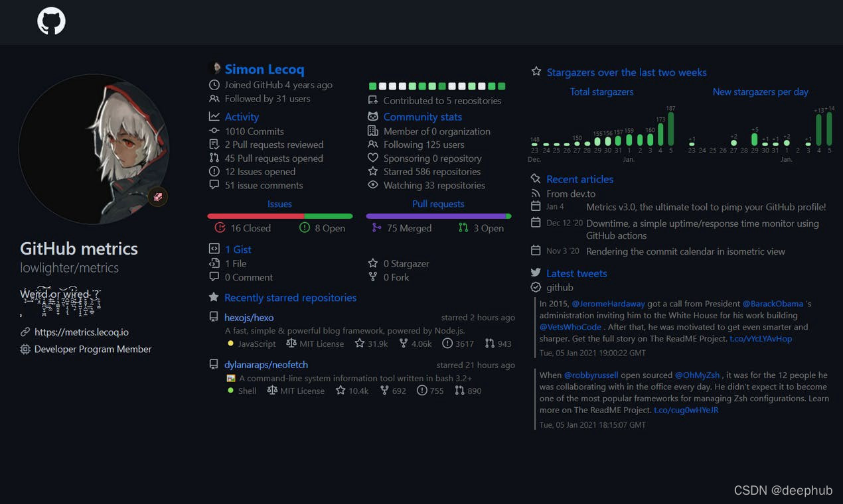Click the Issues closed/open ratio bar
Screen dimensions: 843x504
coord(280,216)
